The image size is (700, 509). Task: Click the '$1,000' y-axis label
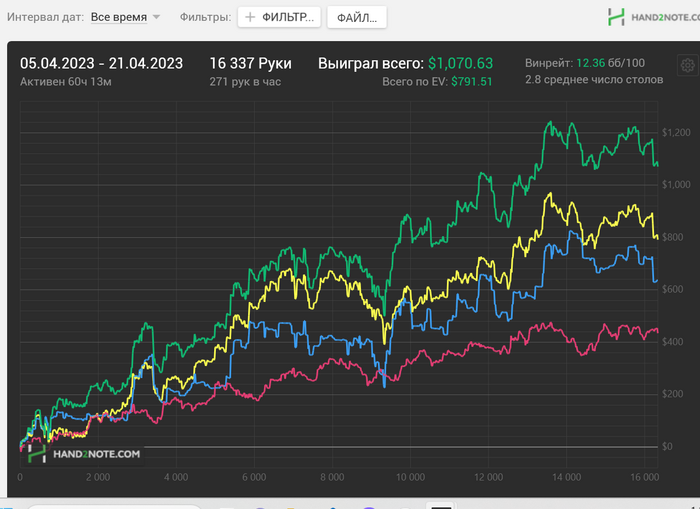[x=676, y=185]
